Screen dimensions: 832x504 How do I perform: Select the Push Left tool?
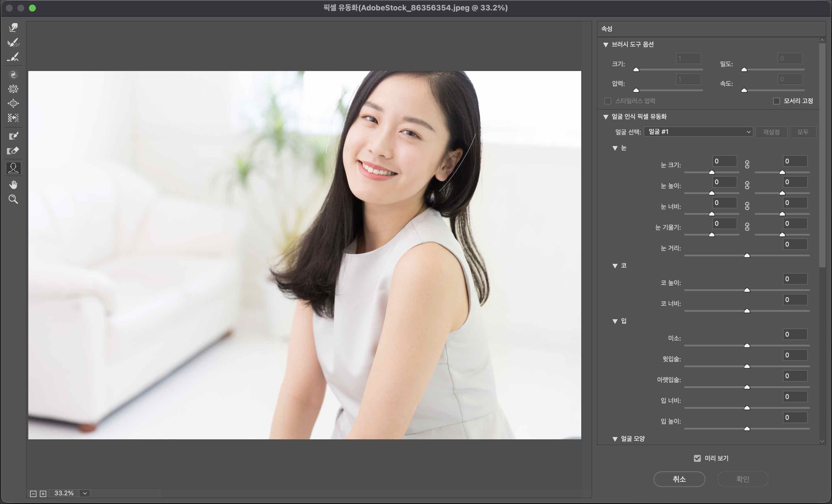(13, 117)
